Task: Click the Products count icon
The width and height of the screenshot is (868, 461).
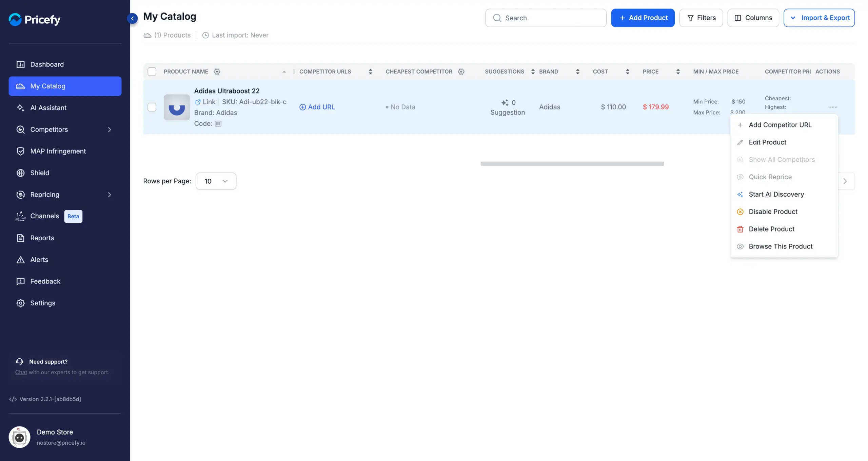Action: pos(147,35)
